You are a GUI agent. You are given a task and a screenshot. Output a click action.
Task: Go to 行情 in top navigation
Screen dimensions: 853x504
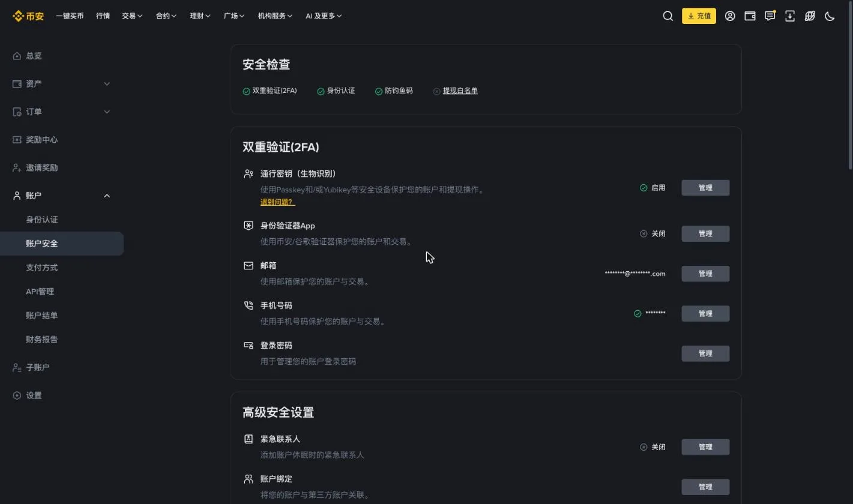click(103, 16)
